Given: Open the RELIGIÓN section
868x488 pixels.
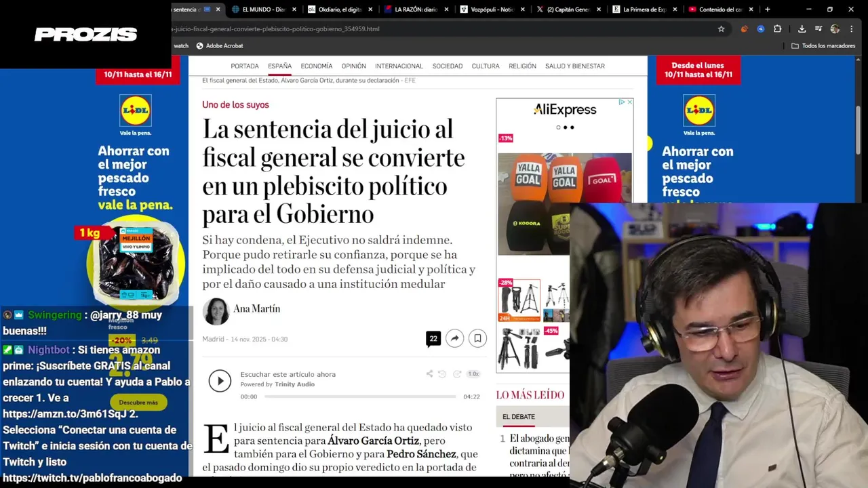Looking at the screenshot, I should (x=522, y=66).
